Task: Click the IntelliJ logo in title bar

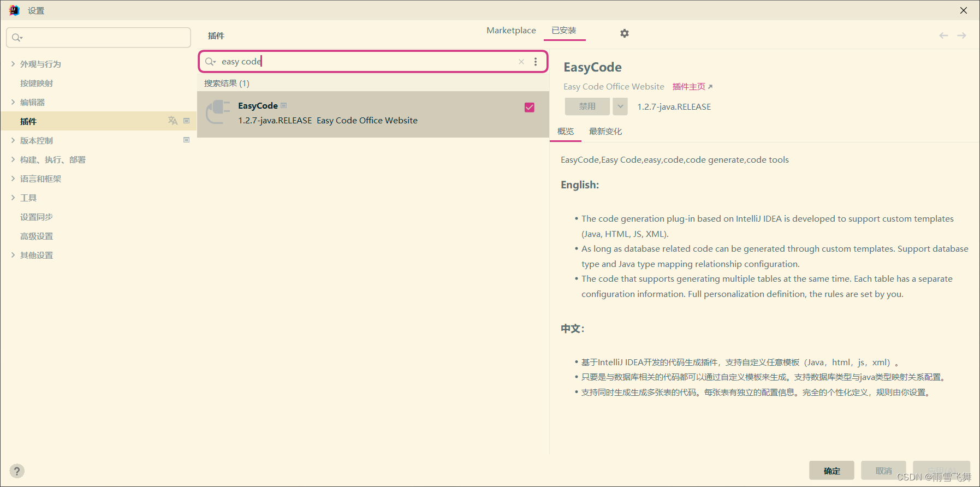Action: pyautogui.click(x=14, y=10)
